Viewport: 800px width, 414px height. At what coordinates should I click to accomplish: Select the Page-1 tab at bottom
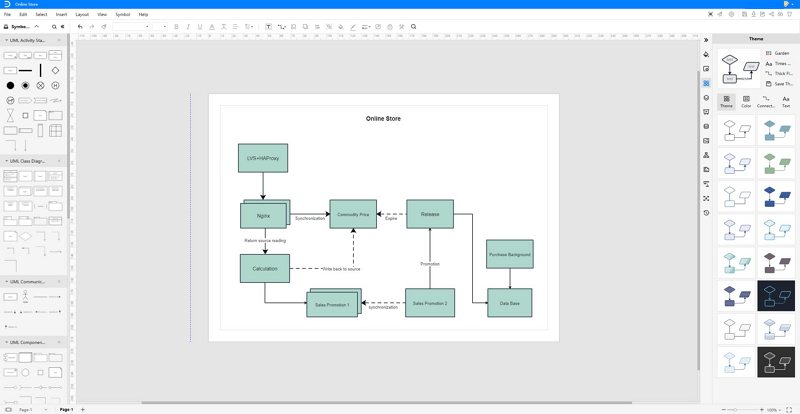tap(66, 409)
